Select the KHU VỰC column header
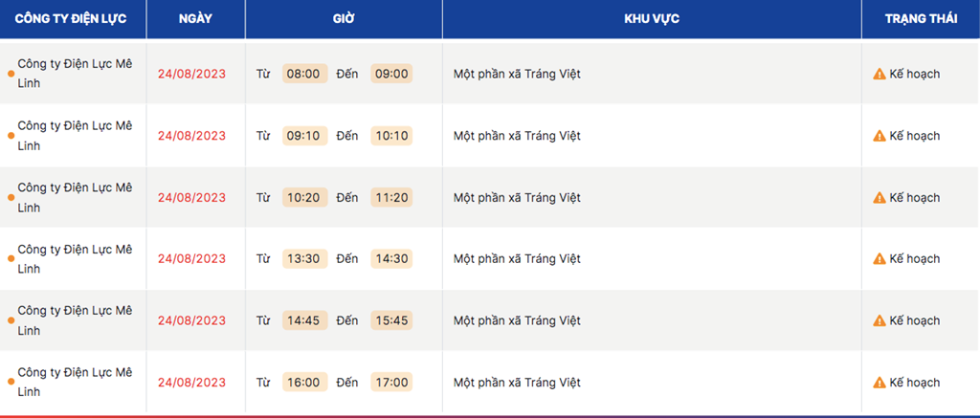 [652, 19]
